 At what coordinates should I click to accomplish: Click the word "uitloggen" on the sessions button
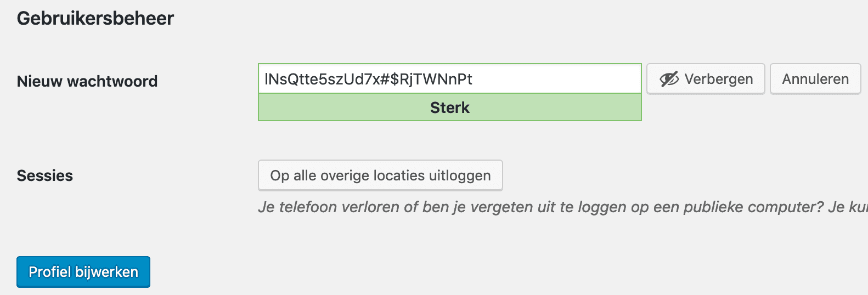click(x=460, y=175)
